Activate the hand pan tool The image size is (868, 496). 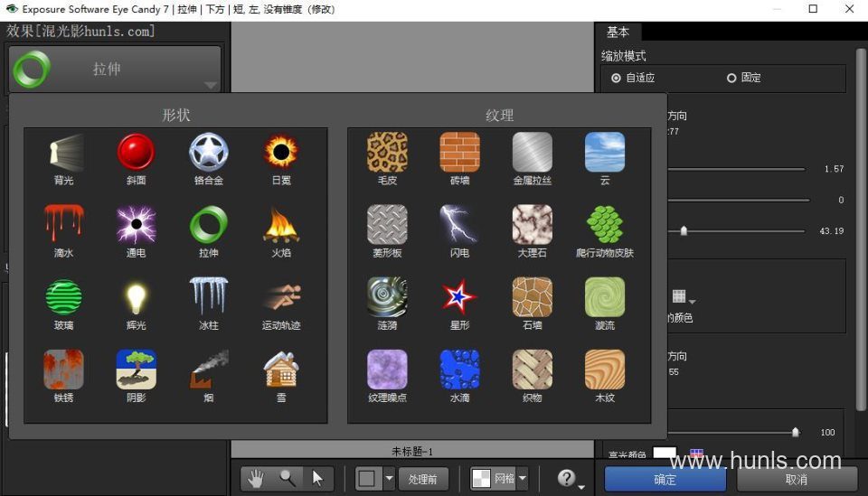(256, 478)
